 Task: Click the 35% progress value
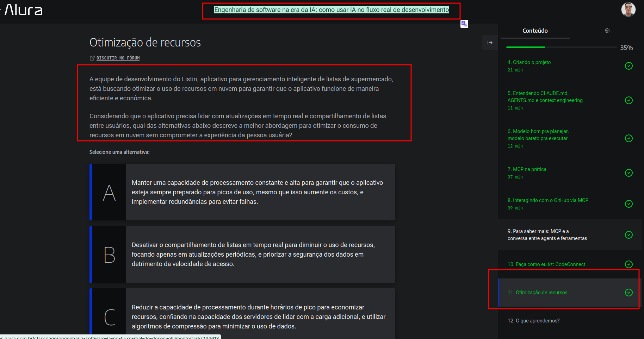(x=626, y=48)
